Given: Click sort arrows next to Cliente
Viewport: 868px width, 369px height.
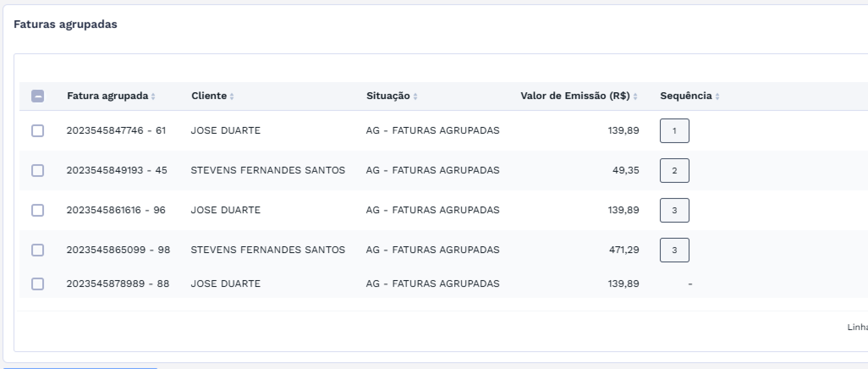Looking at the screenshot, I should [232, 96].
